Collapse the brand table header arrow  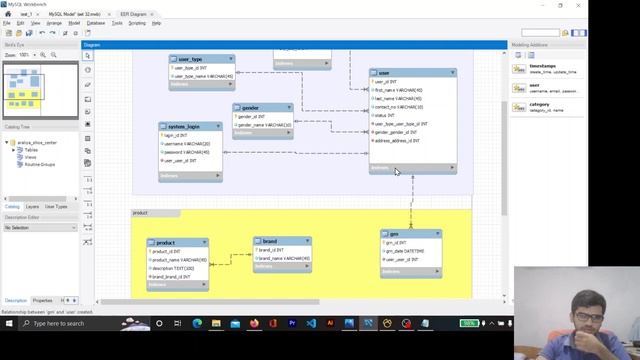pyautogui.click(x=307, y=241)
